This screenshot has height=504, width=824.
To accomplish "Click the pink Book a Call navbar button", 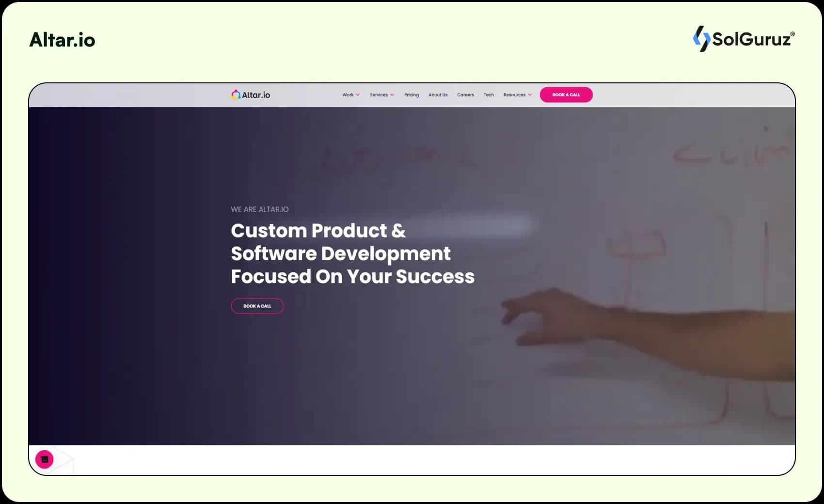I will [x=566, y=94].
